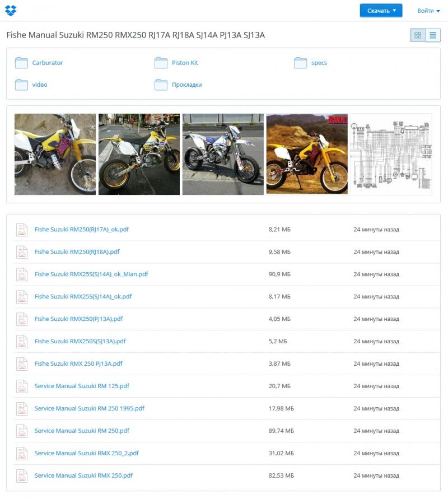Open the specs folder icon
This screenshot has height=499, width=448.
click(x=300, y=63)
